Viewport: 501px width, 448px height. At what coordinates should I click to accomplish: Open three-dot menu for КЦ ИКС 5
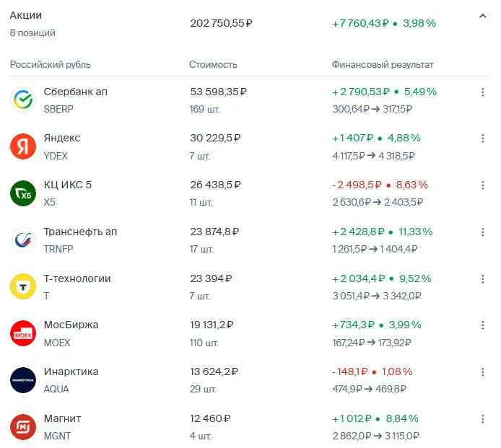click(482, 185)
